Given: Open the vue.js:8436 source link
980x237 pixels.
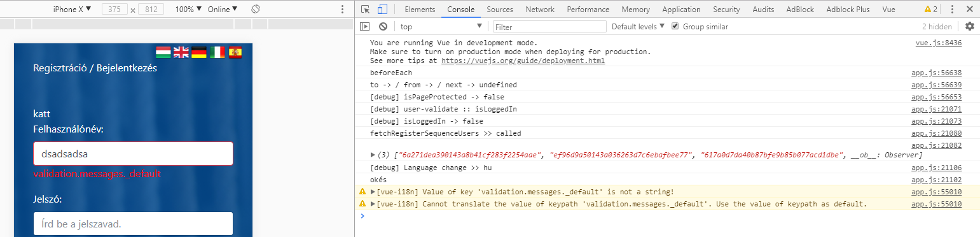Looking at the screenshot, I should click(938, 43).
